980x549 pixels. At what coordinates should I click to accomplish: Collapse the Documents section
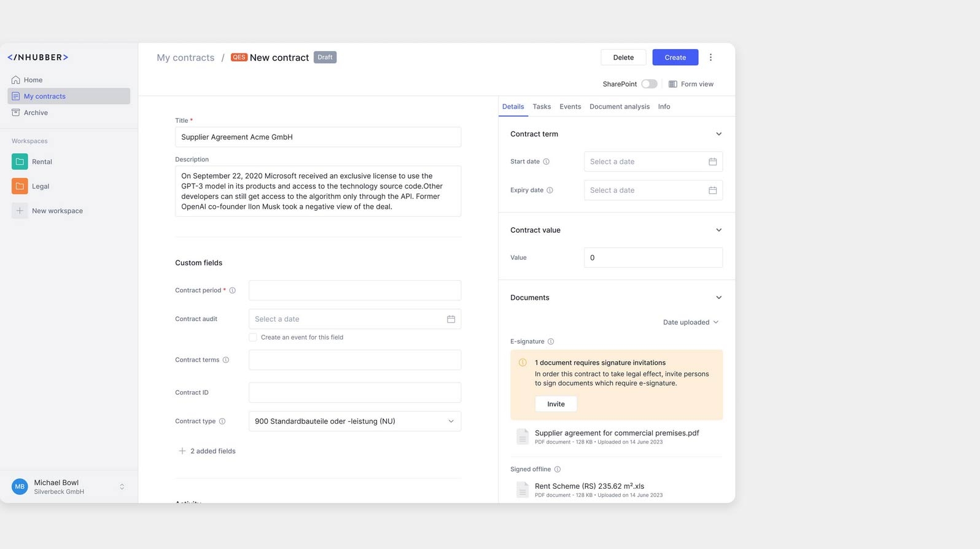[719, 298]
